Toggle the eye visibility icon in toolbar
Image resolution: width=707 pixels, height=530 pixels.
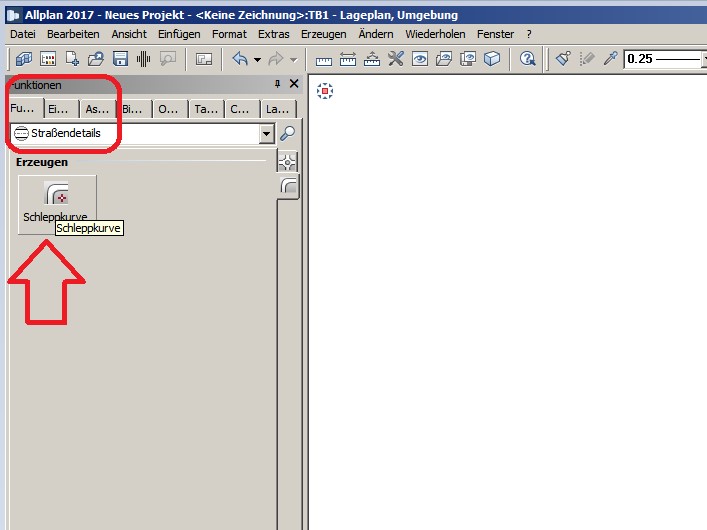click(420, 59)
